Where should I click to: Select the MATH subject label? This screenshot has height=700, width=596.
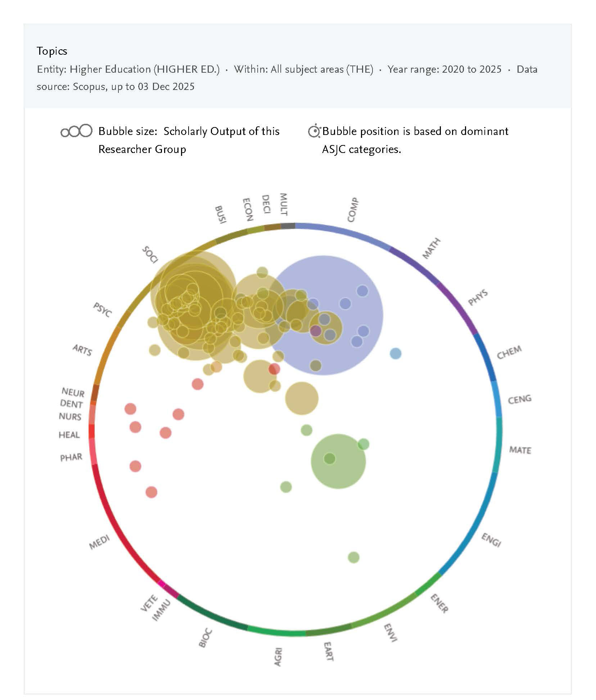[x=431, y=248]
